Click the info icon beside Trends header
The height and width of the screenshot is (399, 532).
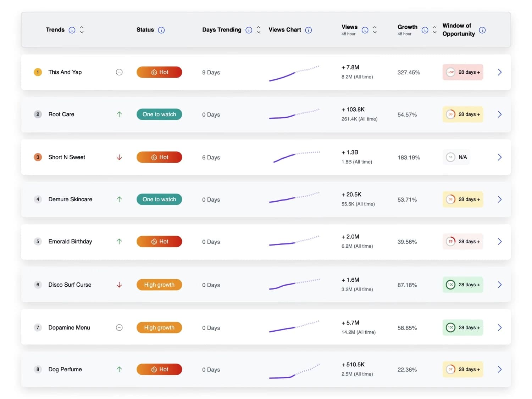(72, 30)
